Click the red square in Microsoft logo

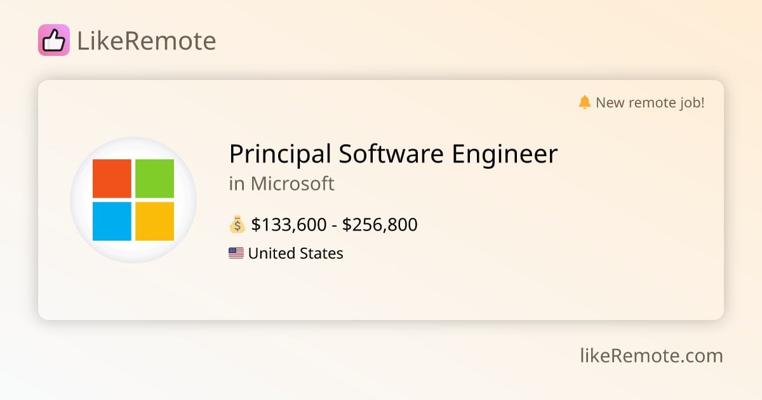tap(112, 178)
